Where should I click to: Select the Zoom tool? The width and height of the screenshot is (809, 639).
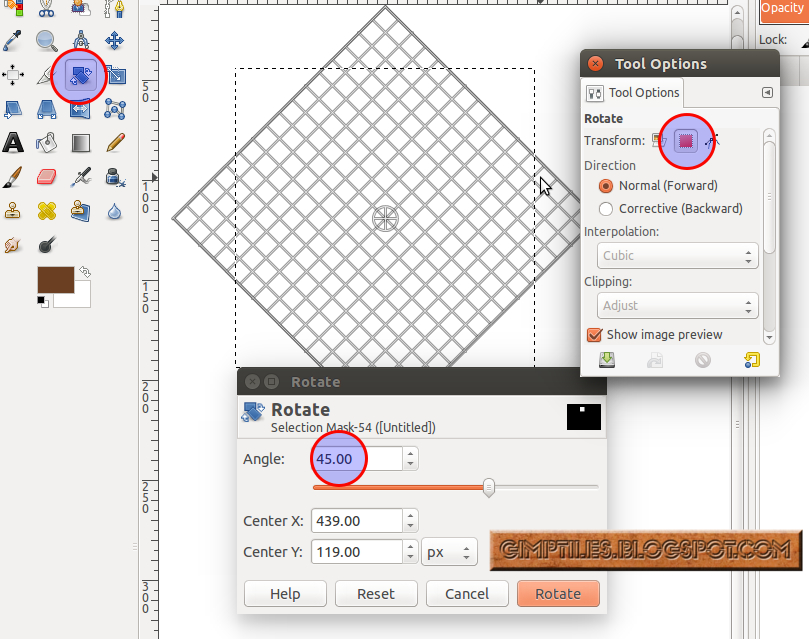pos(47,40)
